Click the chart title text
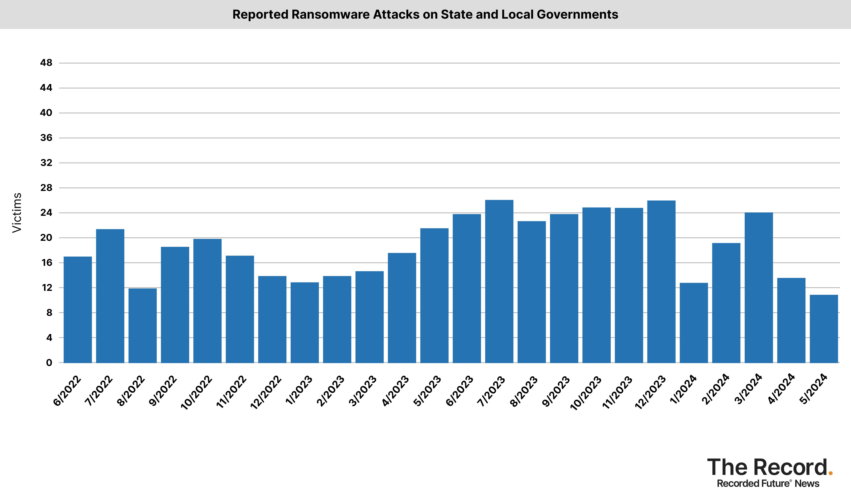 (425, 14)
